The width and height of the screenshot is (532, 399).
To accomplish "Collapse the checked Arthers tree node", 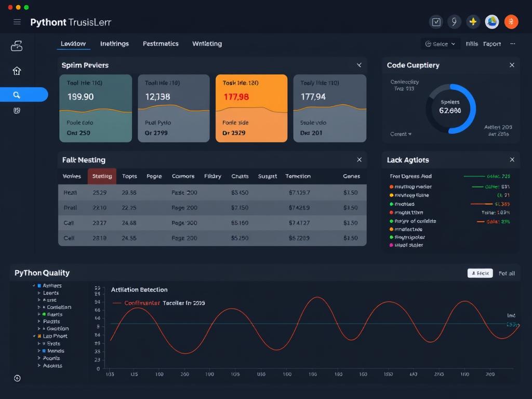I will tap(34, 286).
